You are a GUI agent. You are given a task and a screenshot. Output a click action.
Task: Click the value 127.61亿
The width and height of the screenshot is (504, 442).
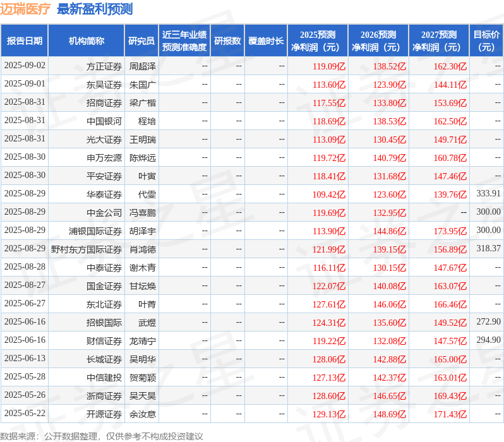(329, 305)
